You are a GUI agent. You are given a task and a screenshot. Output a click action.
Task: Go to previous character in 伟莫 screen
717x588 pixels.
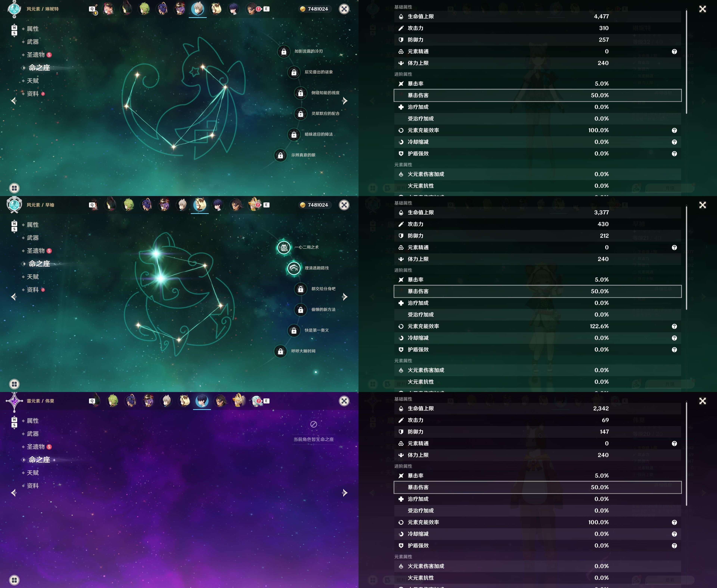(x=14, y=492)
